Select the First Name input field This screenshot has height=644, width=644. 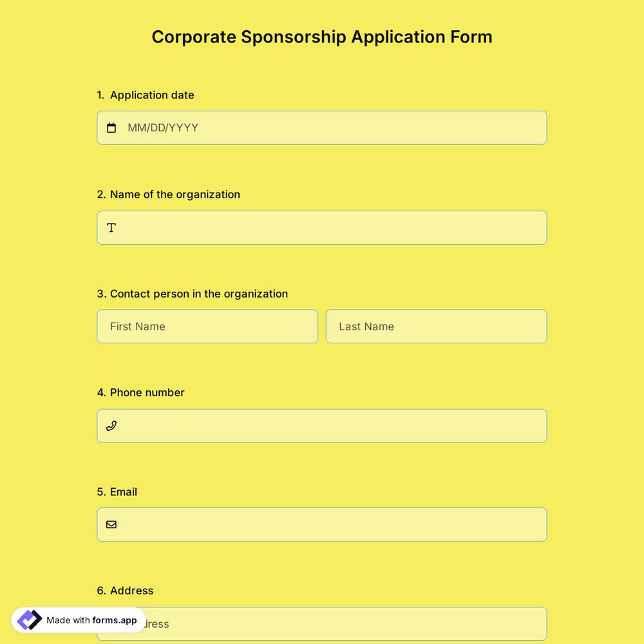pos(207,327)
